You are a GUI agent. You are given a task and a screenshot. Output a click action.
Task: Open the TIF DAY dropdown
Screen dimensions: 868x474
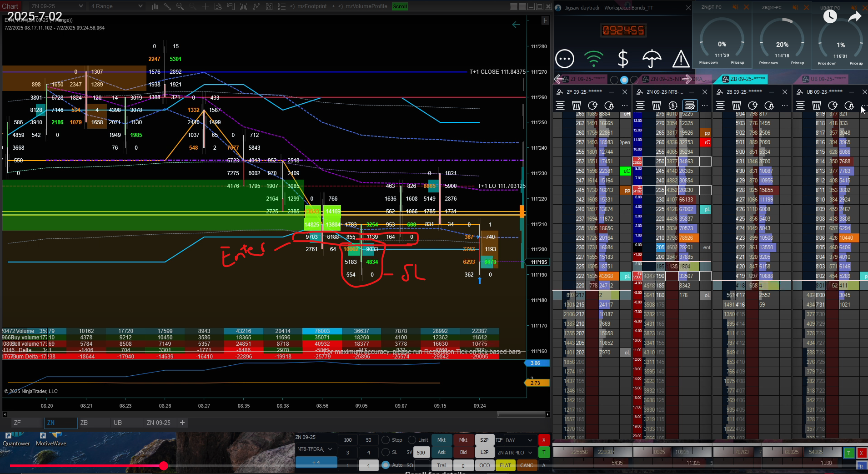point(519,440)
